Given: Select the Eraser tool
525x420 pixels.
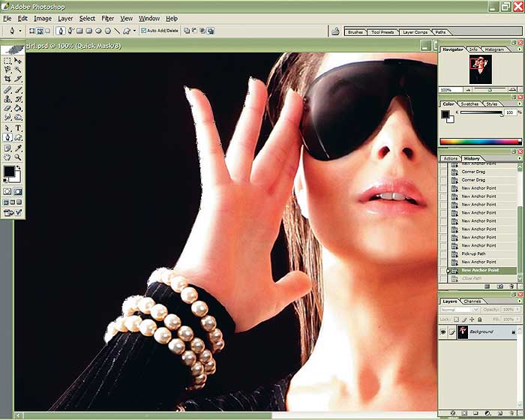Looking at the screenshot, I should (7, 108).
